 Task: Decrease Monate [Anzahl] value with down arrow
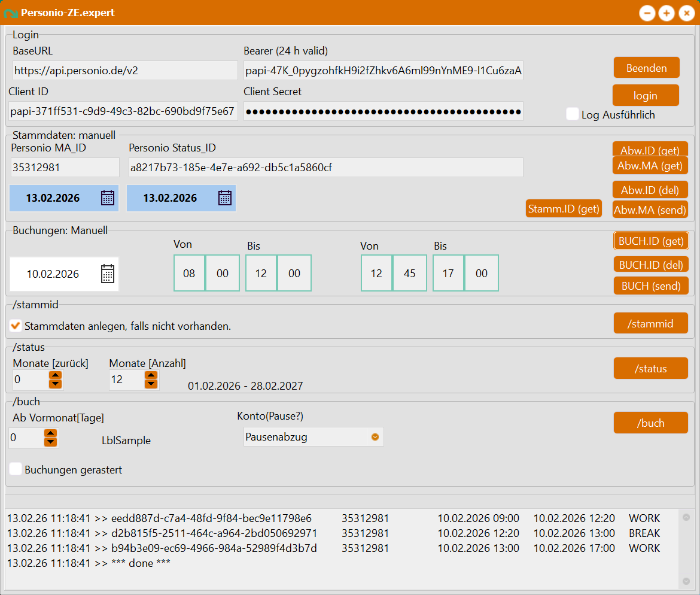coord(151,384)
